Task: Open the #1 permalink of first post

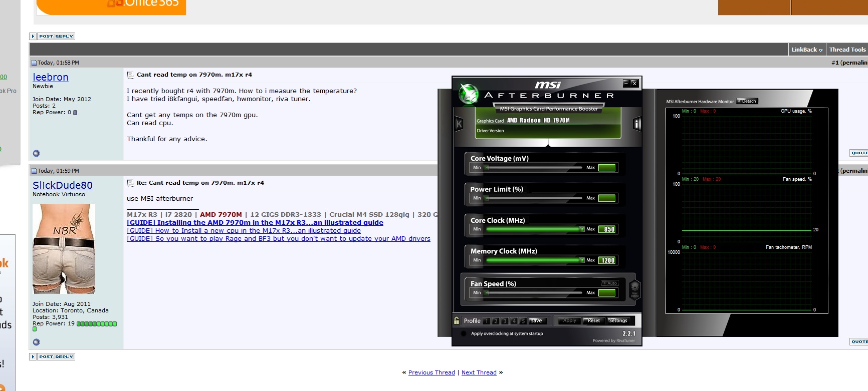Action: (x=849, y=63)
